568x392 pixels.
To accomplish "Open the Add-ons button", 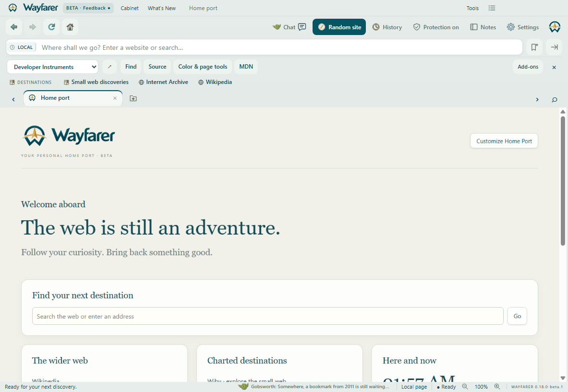I will pyautogui.click(x=528, y=67).
